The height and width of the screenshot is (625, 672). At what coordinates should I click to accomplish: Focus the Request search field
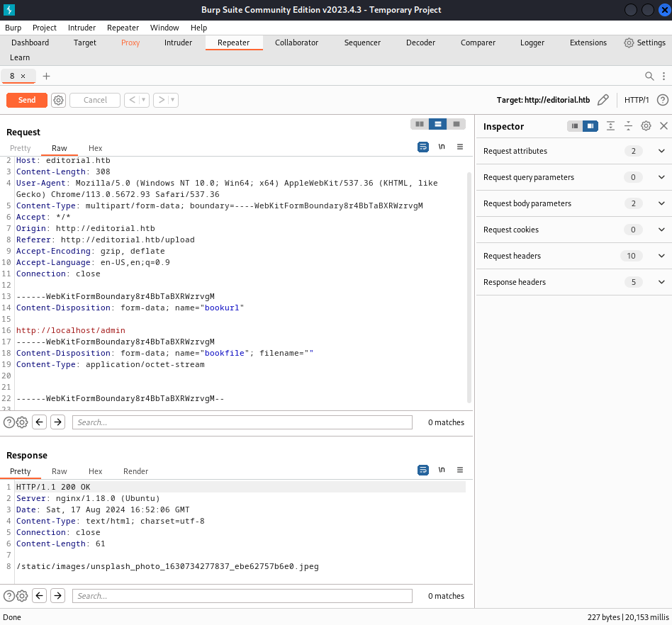(x=242, y=422)
